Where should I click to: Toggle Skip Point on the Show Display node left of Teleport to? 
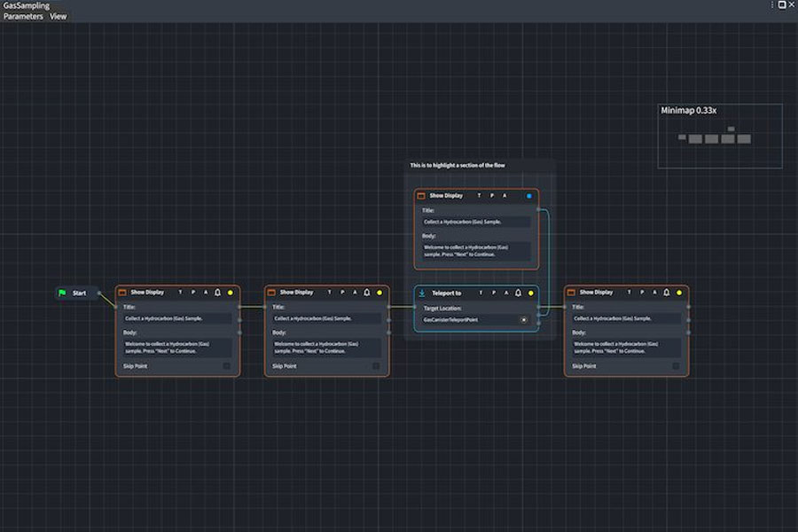(x=376, y=366)
